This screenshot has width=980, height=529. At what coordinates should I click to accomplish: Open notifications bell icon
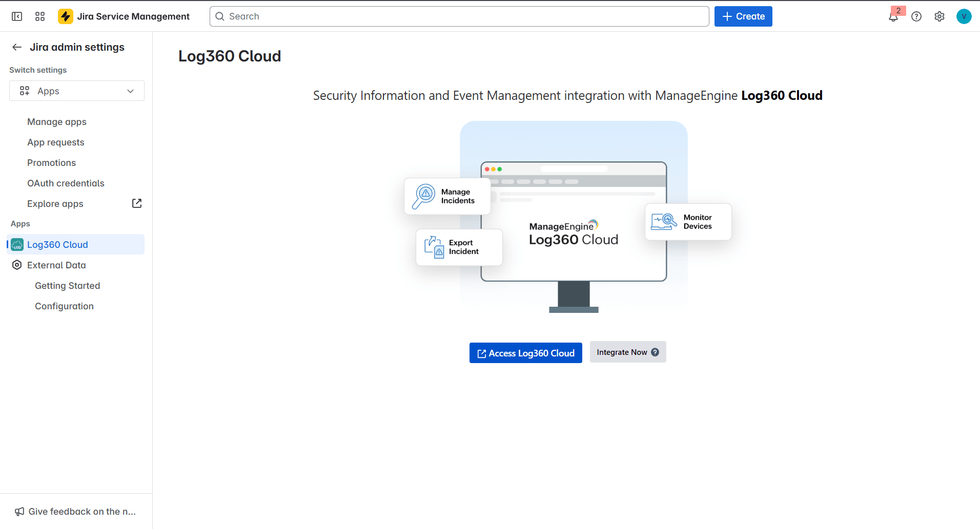click(893, 16)
